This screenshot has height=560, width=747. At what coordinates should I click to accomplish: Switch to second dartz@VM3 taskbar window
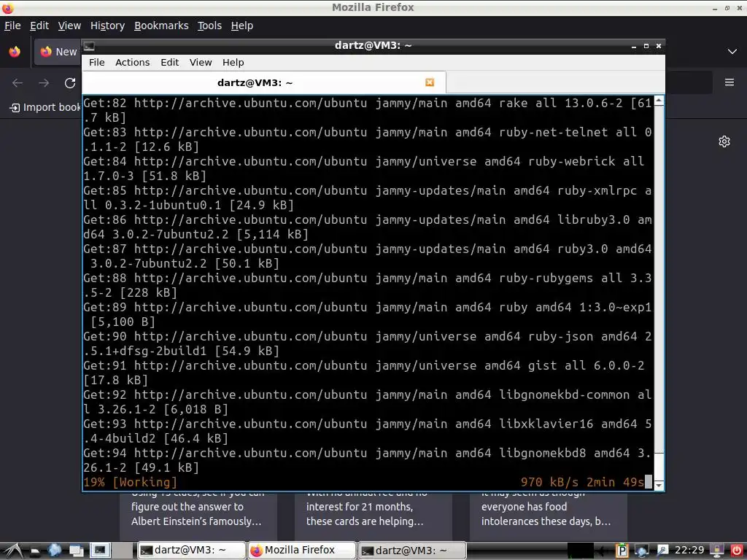click(x=411, y=551)
